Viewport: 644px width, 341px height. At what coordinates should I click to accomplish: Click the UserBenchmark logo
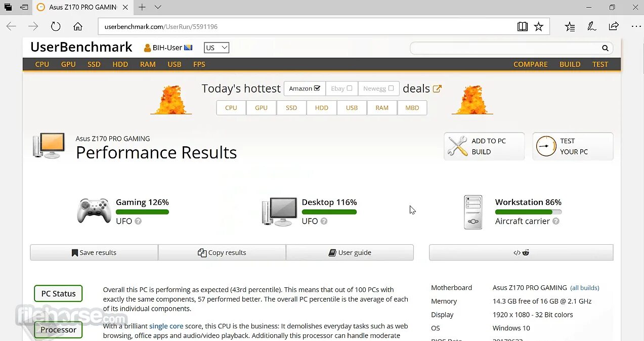tap(81, 47)
